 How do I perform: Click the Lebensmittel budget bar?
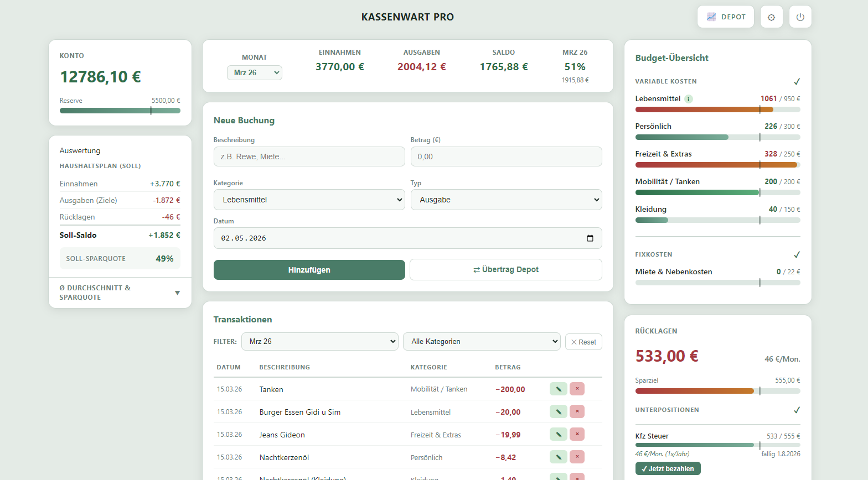tap(718, 109)
